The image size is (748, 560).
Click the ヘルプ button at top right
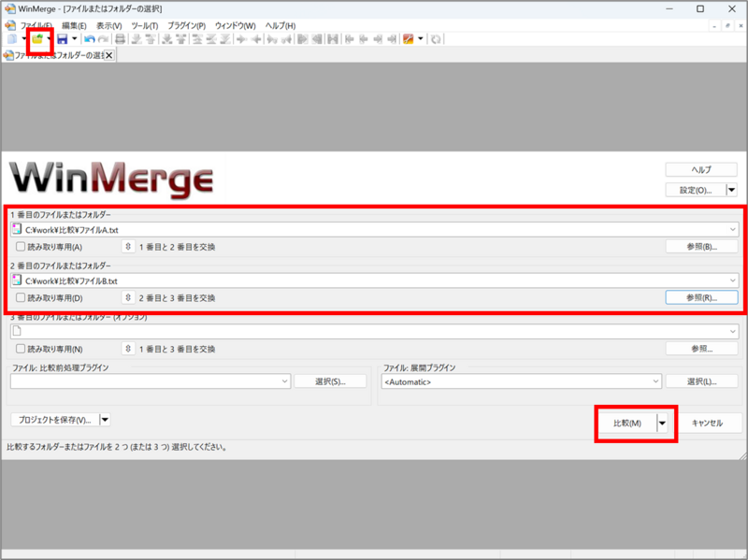point(700,168)
